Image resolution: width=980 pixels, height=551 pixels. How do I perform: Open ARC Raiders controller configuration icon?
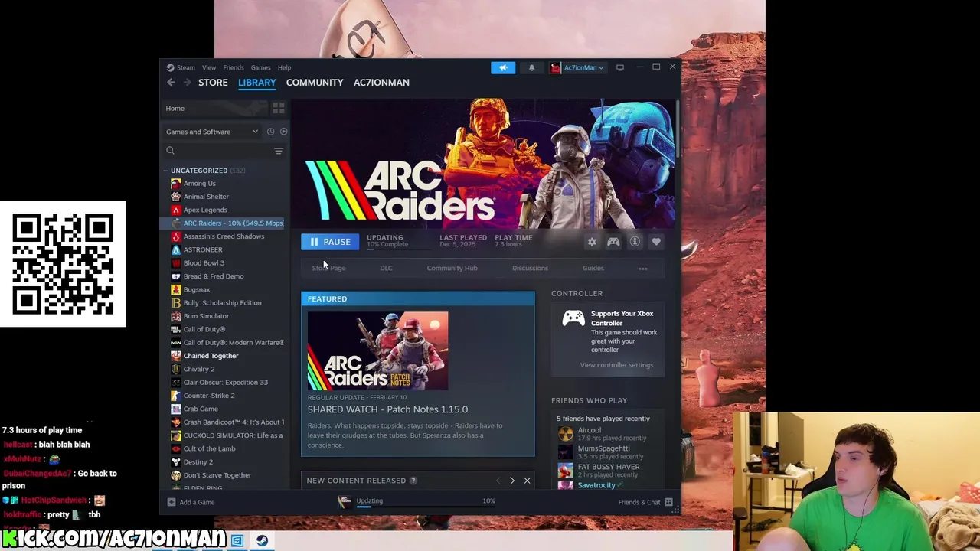pyautogui.click(x=613, y=242)
